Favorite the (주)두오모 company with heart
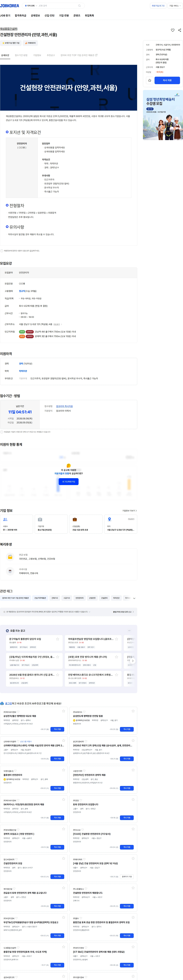Image resolution: width=183 pixels, height=980 pixels. 82,830
